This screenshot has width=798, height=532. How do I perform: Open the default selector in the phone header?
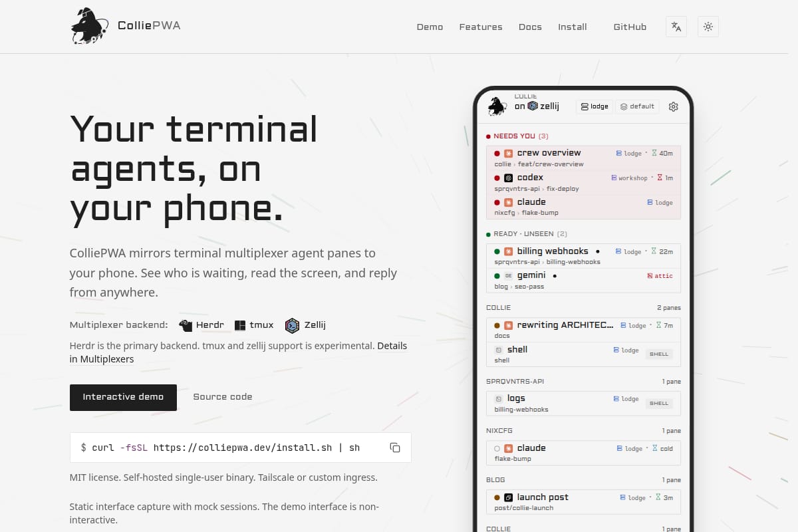pos(637,106)
